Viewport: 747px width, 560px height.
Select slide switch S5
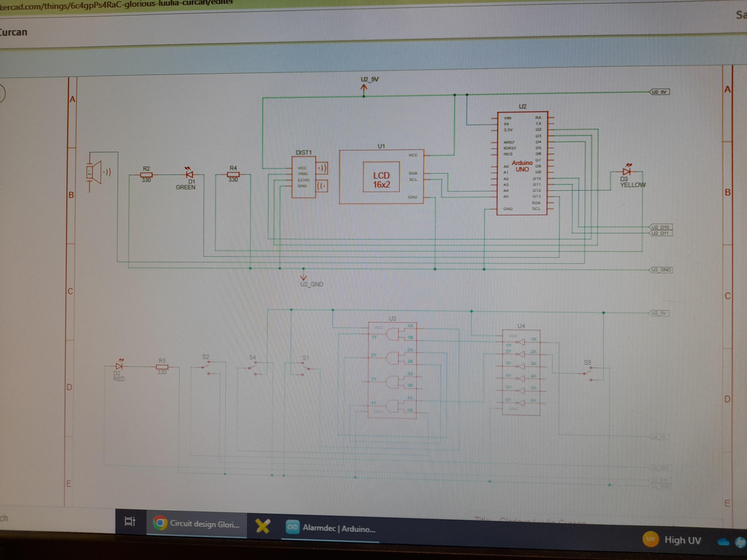588,374
